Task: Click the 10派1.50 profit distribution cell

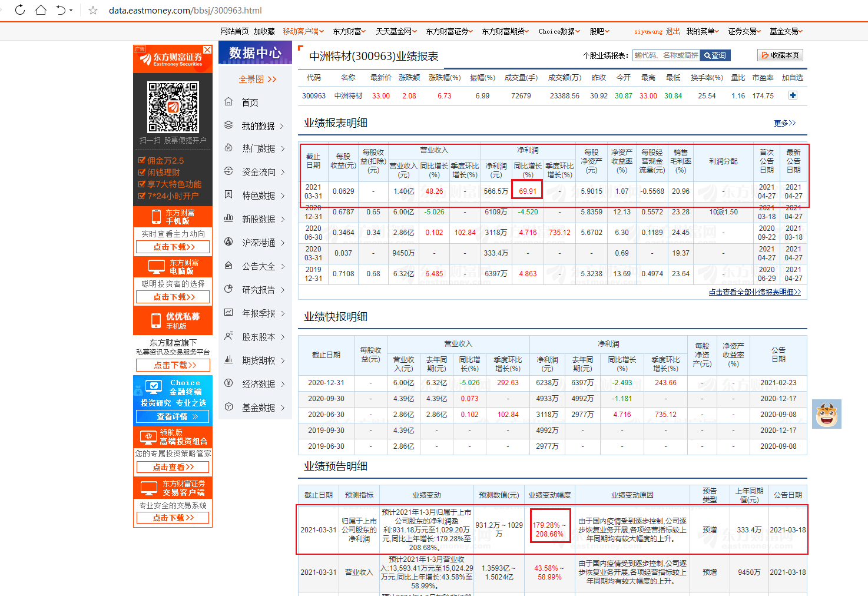Action: (724, 212)
